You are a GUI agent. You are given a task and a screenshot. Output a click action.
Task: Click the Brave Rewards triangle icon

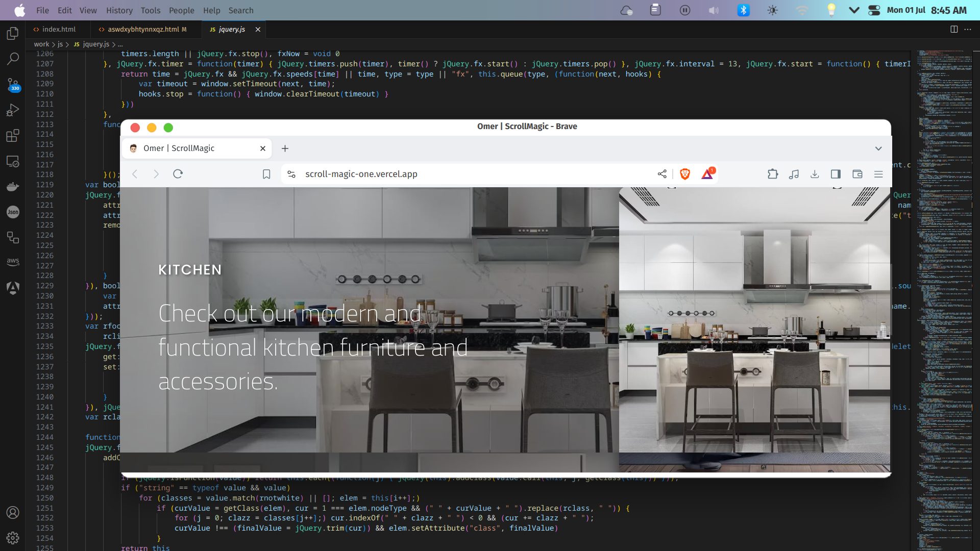tap(707, 174)
